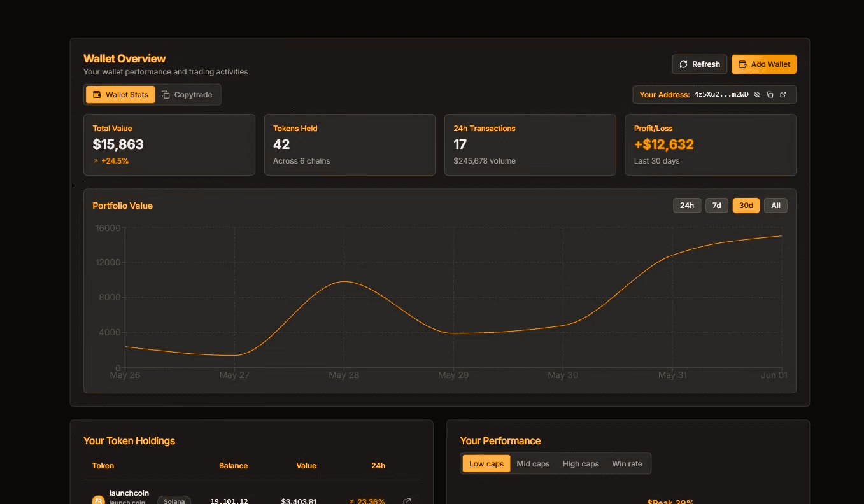
Task: Select the 30d chart range
Action: [x=746, y=206]
